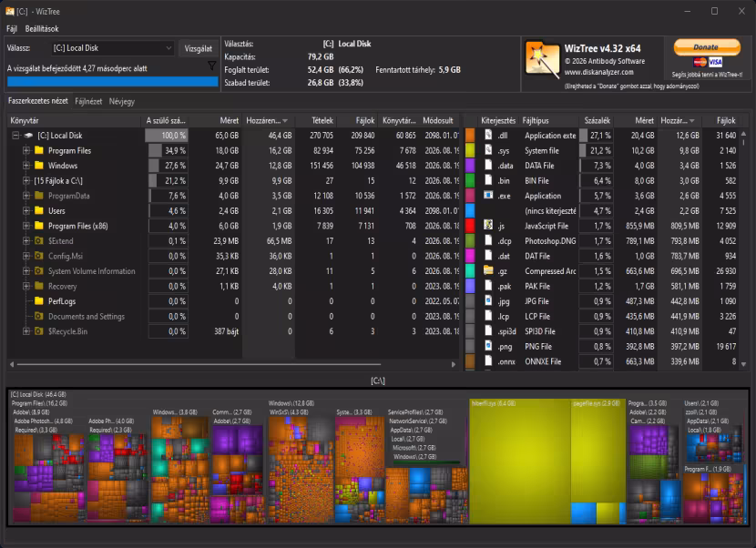The width and height of the screenshot is (756, 548).
Task: Click the .jpg file type icon
Action: click(x=488, y=300)
